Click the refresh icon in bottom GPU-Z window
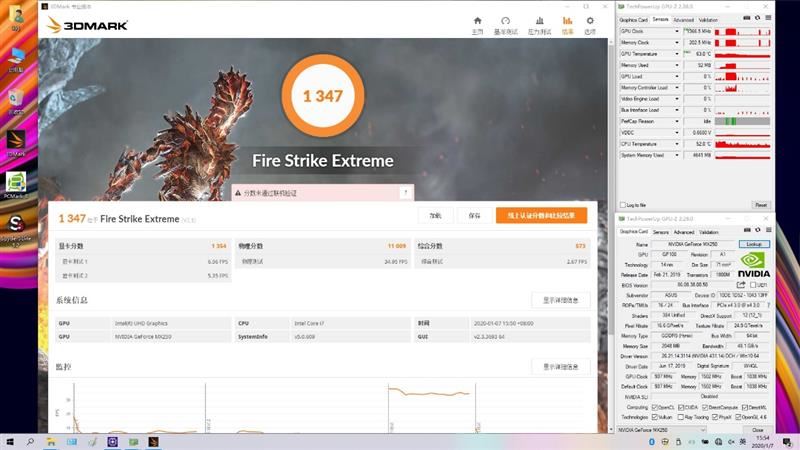Image resolution: width=800 pixels, height=450 pixels. (758, 230)
